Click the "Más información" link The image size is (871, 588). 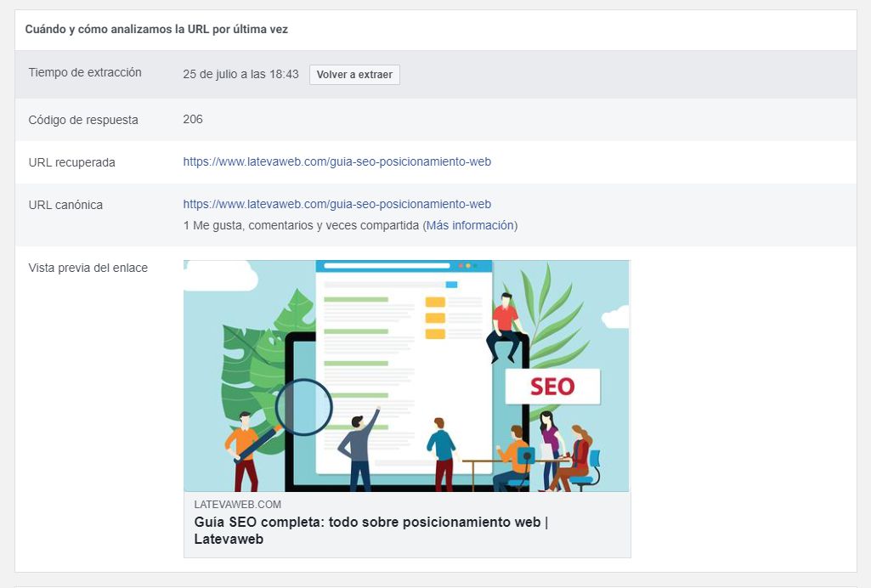point(470,225)
